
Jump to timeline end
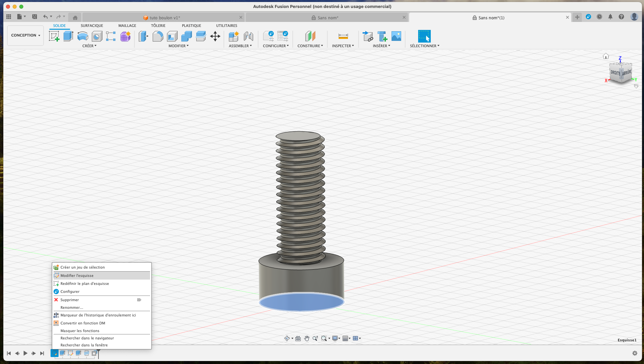(42, 353)
